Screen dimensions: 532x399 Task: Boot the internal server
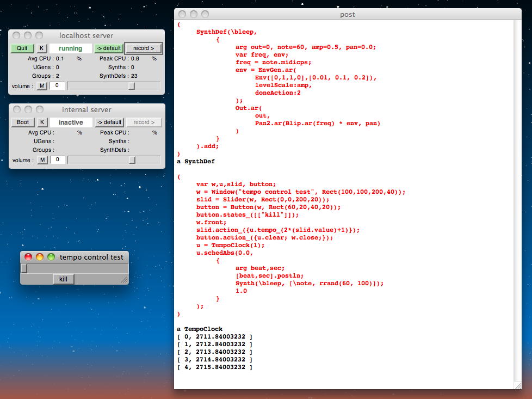[x=22, y=122]
